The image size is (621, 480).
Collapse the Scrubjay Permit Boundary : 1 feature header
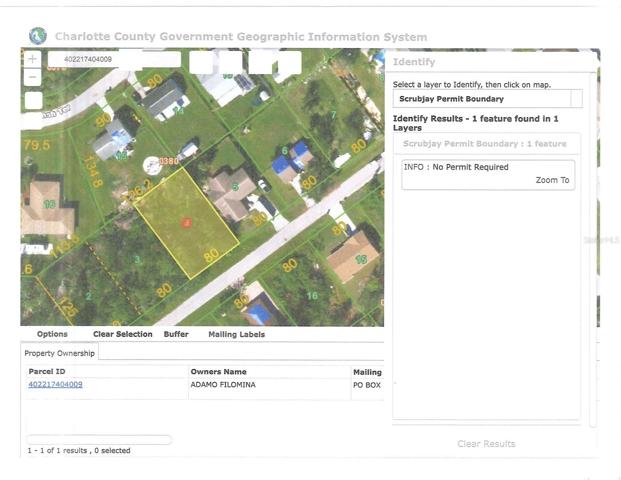pos(487,144)
